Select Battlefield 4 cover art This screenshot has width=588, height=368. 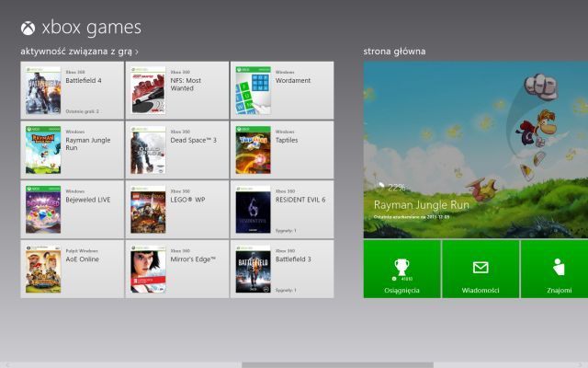(x=43, y=91)
